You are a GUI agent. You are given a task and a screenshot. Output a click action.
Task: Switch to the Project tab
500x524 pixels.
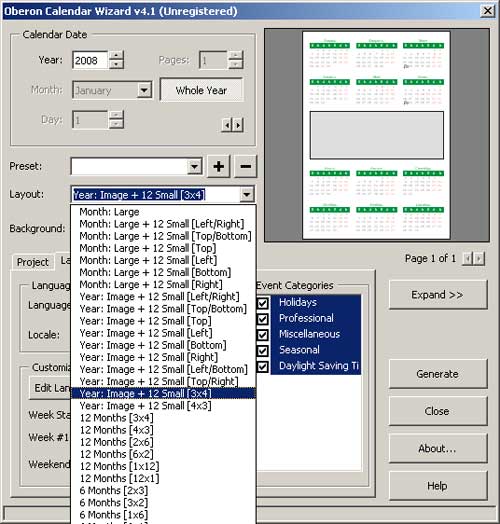33,262
